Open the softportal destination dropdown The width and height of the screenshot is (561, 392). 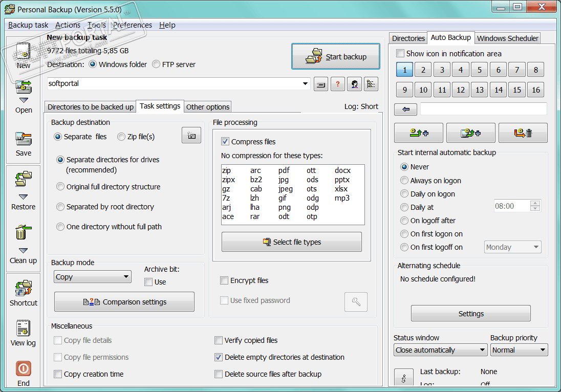click(305, 84)
